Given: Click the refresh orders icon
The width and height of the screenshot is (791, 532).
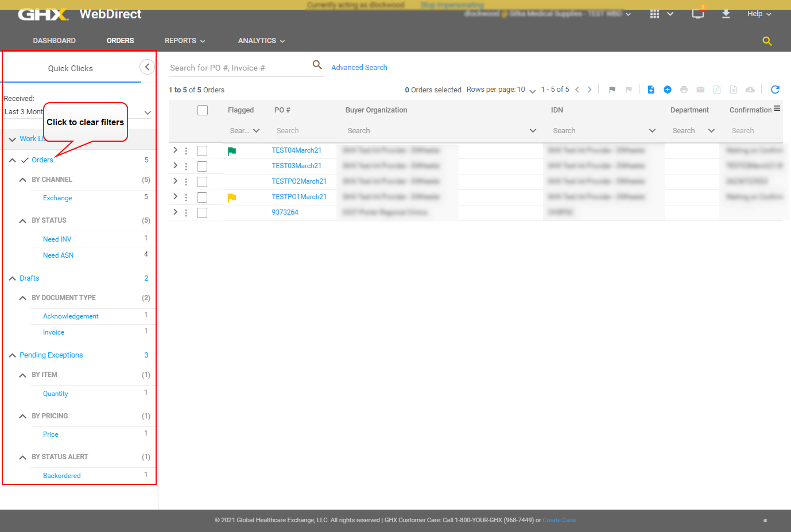Looking at the screenshot, I should [x=775, y=90].
